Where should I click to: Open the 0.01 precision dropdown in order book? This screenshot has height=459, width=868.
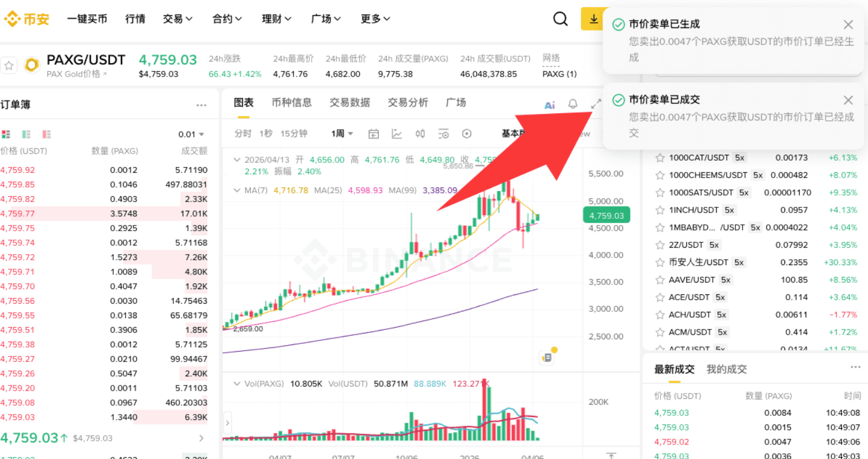[191, 134]
